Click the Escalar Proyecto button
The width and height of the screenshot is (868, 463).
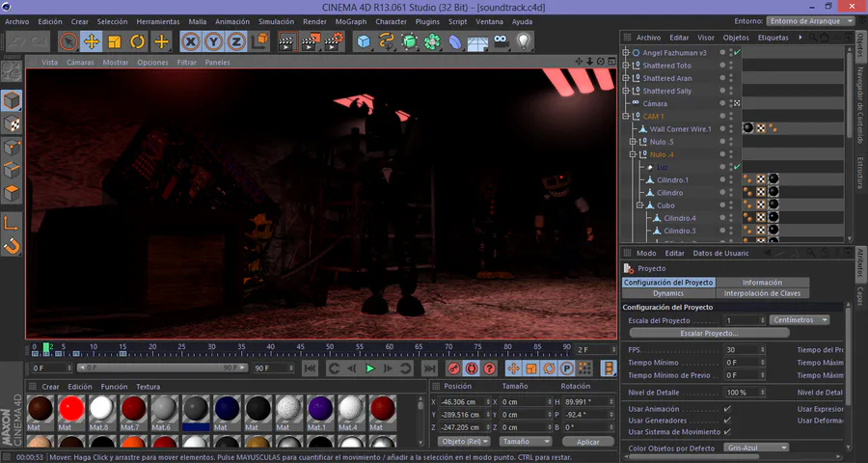click(709, 334)
